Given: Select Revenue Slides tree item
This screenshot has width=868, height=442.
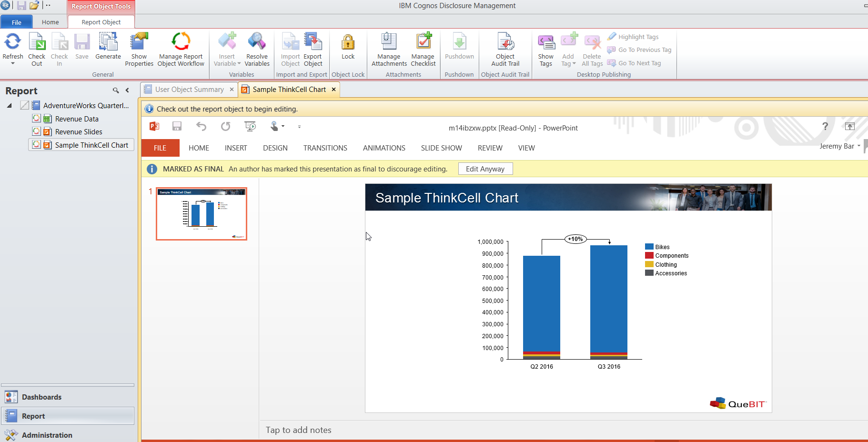Looking at the screenshot, I should 79,132.
